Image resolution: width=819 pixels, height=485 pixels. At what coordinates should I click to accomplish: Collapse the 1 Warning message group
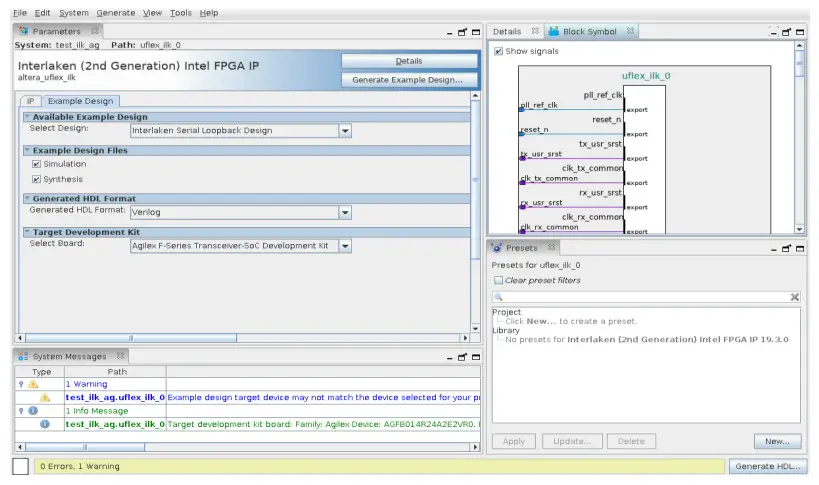tap(21, 384)
